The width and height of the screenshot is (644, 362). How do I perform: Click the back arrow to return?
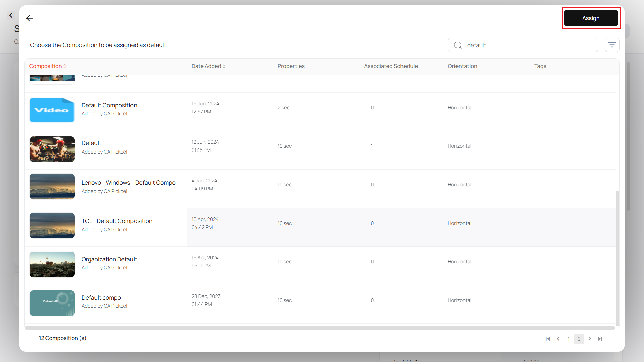(30, 18)
